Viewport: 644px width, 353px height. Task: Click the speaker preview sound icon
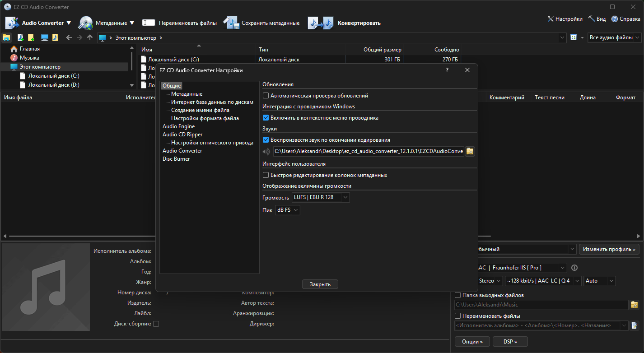(x=266, y=151)
